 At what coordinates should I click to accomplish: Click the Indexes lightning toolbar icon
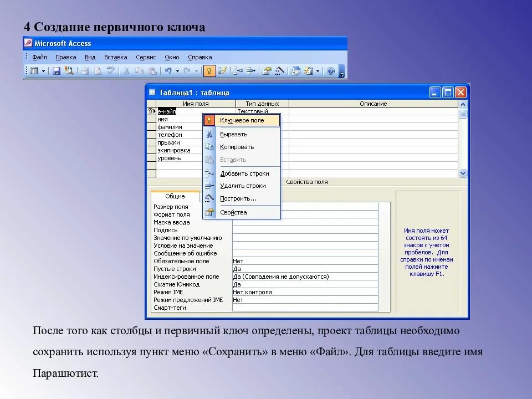tap(223, 71)
